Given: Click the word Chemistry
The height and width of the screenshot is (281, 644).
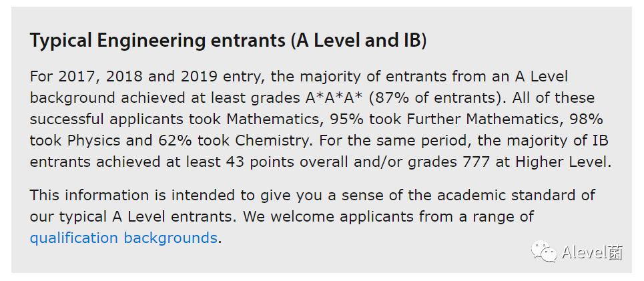Looking at the screenshot, I should (272, 141).
